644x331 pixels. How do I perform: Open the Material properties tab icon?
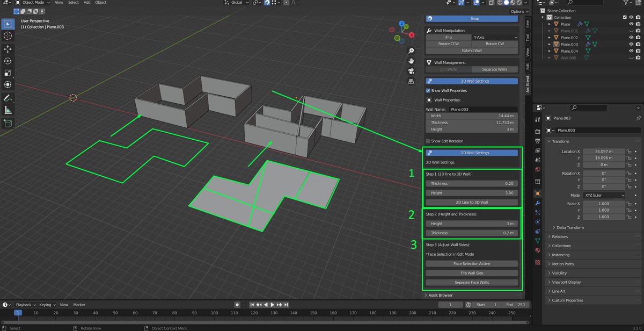point(538,250)
